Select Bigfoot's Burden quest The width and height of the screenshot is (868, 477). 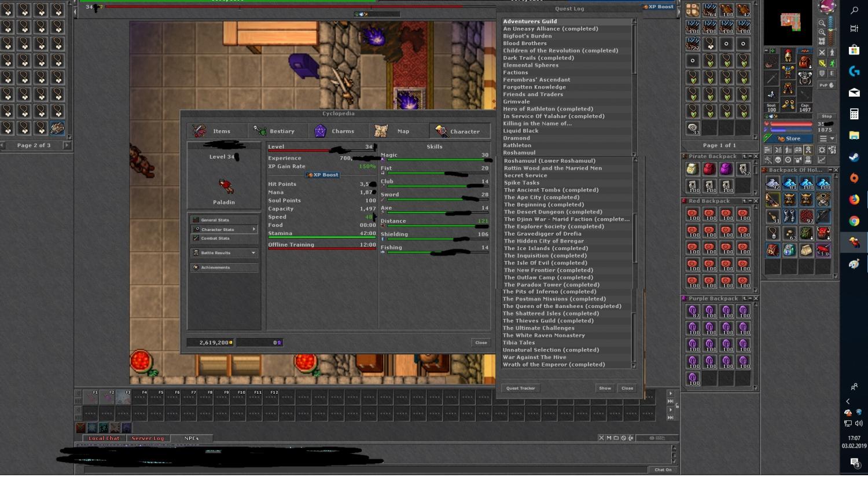[x=567, y=36]
